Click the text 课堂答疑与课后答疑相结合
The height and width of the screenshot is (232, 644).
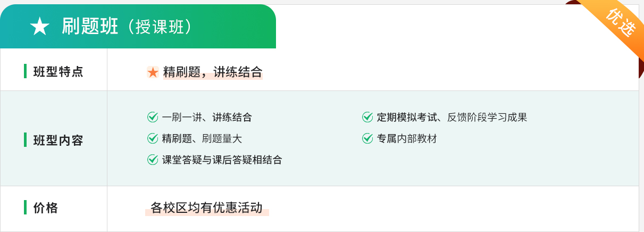[x=222, y=160]
